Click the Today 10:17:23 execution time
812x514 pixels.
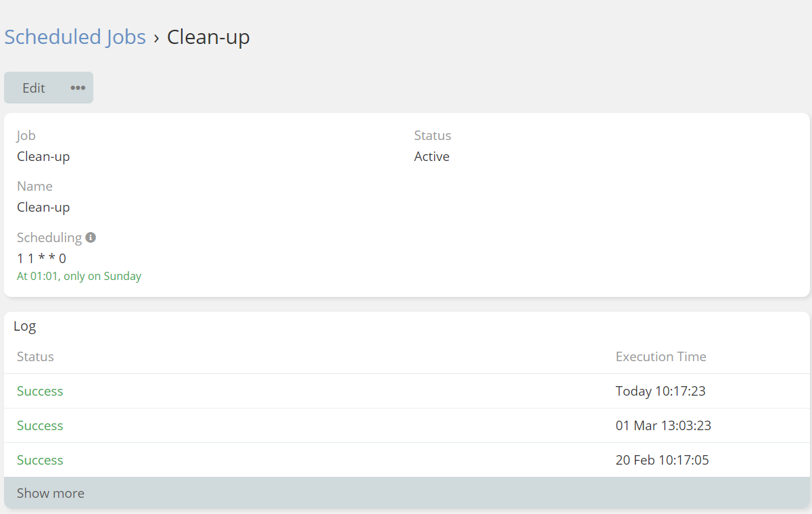[x=660, y=391]
